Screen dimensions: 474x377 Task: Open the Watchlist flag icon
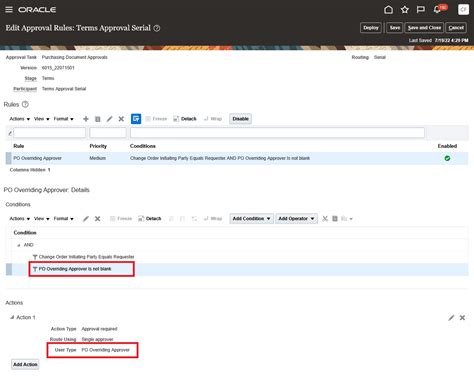click(x=421, y=10)
